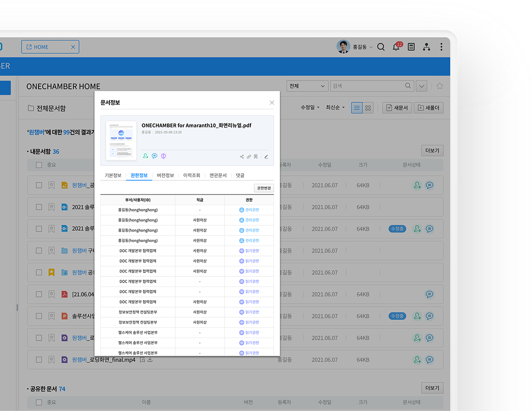Click the green share-user icon in 문서정보

click(x=146, y=156)
